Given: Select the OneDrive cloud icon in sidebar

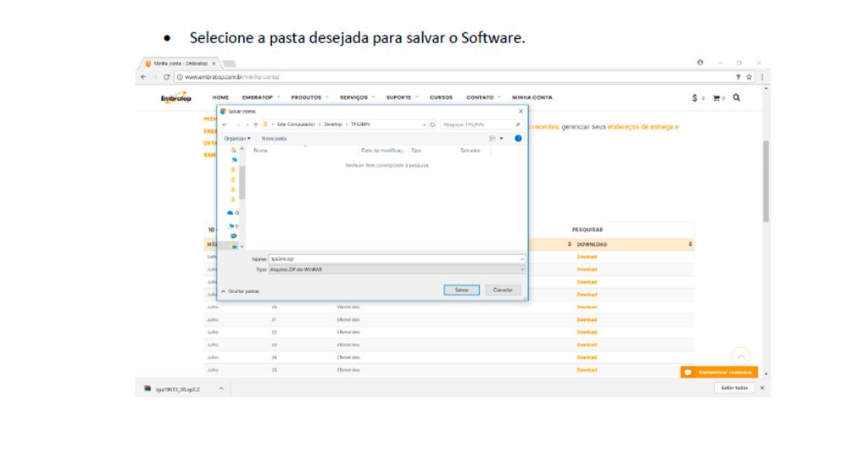Looking at the screenshot, I should tap(230, 213).
